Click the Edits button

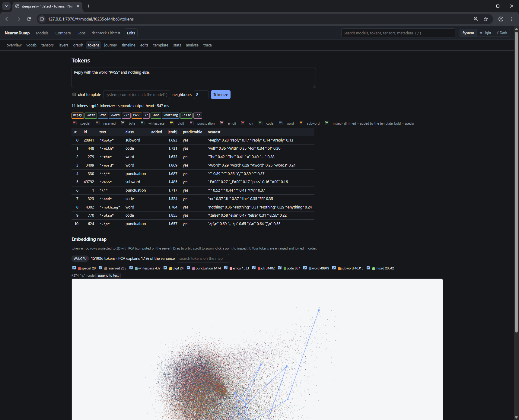[131, 33]
